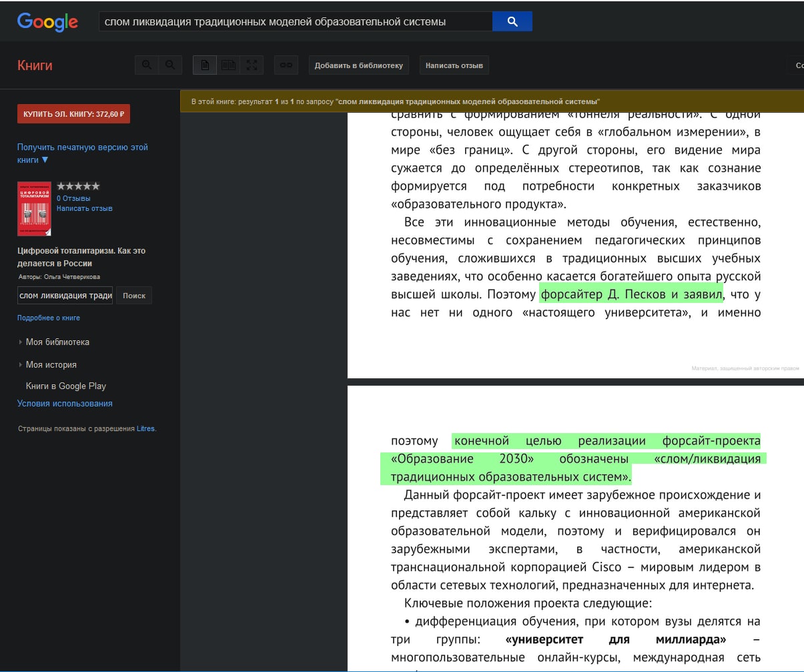Click the search result notice bar

tap(492, 101)
